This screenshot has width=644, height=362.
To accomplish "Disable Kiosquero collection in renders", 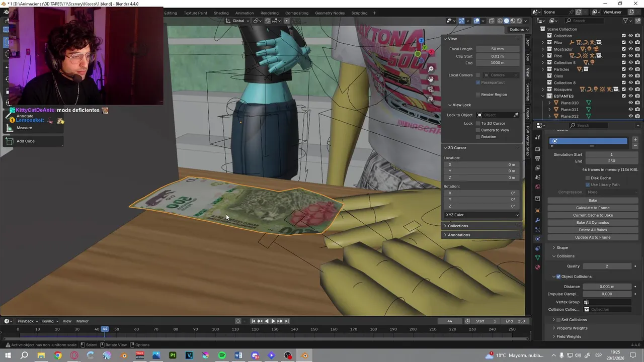I will pyautogui.click(x=637, y=89).
